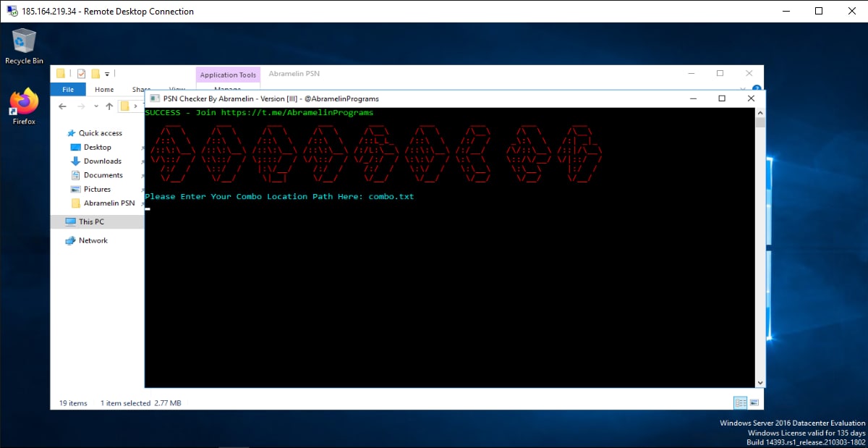This screenshot has width=868, height=448.
Task: Select Network in navigation pane
Action: [x=93, y=240]
